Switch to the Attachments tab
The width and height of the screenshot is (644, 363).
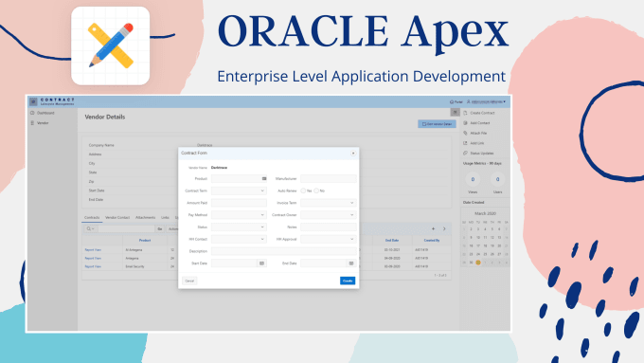(x=146, y=217)
